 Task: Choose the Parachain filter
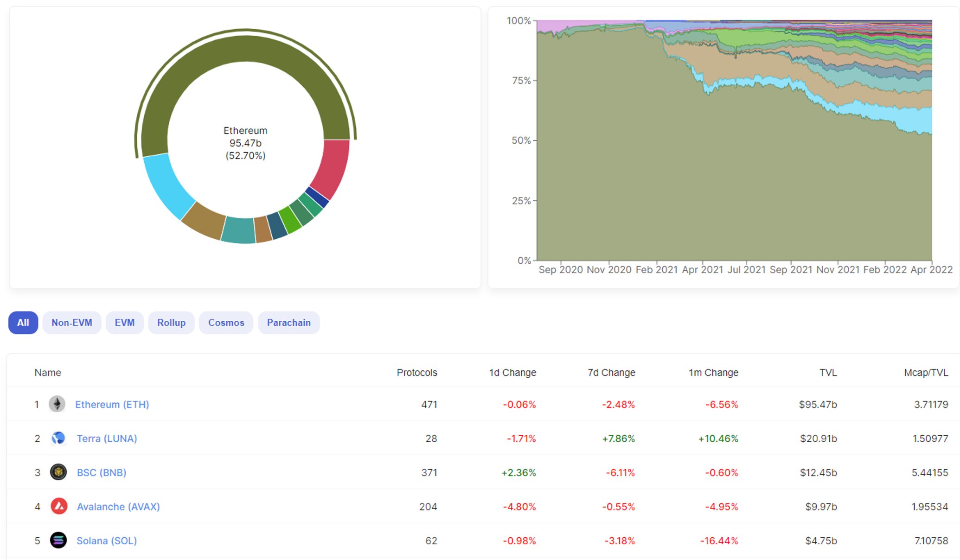tap(288, 323)
